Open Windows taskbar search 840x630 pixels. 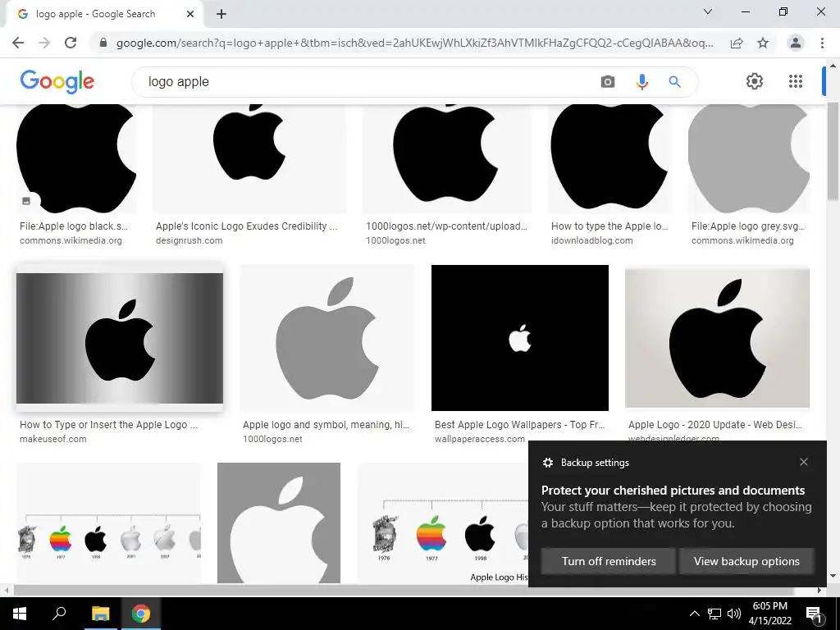(x=59, y=614)
